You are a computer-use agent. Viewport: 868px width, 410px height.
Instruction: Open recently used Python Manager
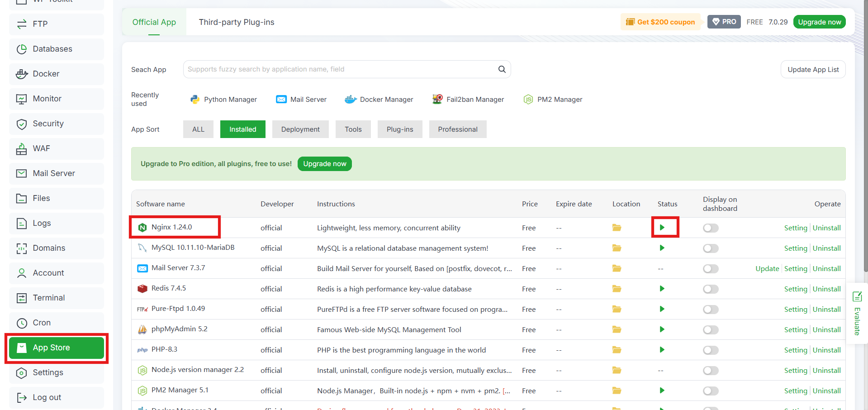click(223, 100)
